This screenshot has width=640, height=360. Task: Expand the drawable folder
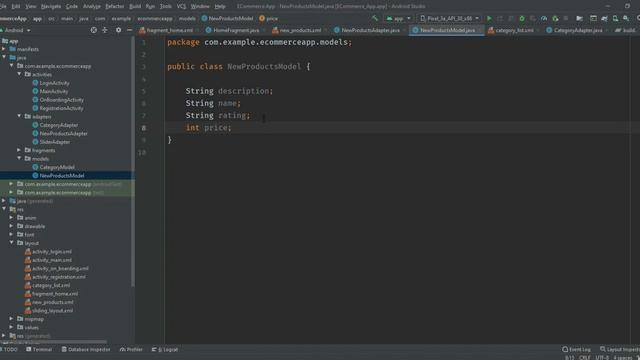tap(11, 226)
